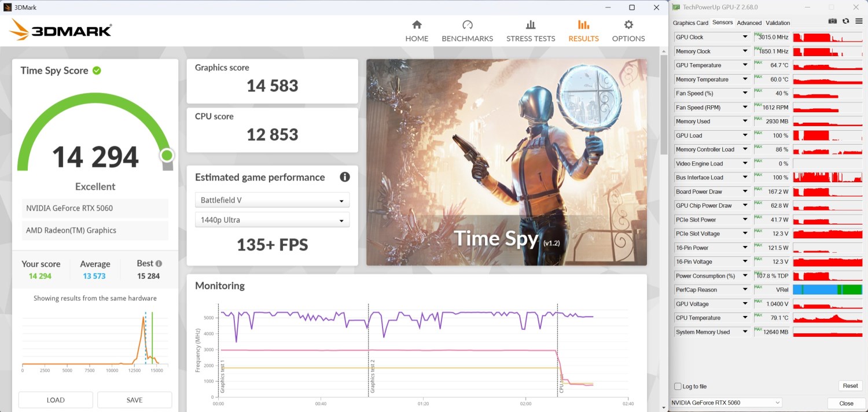Switch to the Advanced tab in GPU-Z

(x=749, y=23)
